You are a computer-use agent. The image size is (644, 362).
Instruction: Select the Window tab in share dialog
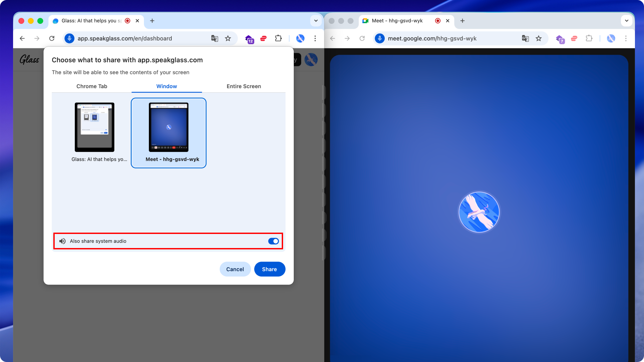[x=166, y=86]
